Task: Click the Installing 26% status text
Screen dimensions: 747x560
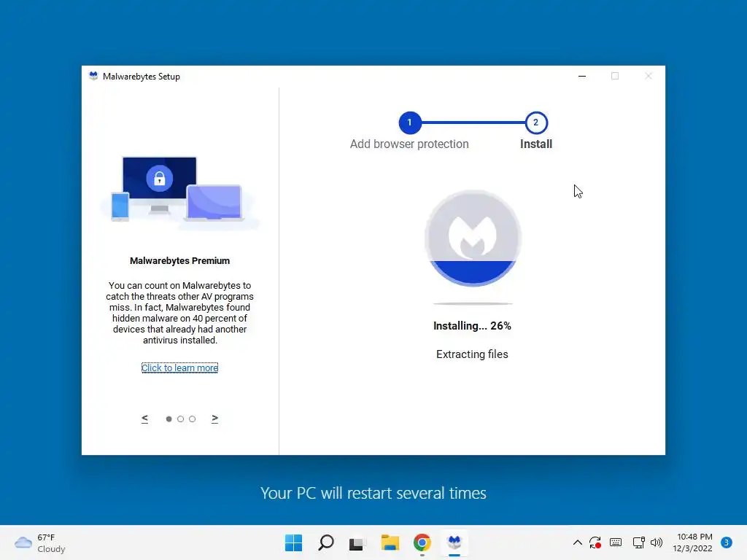Action: point(472,326)
